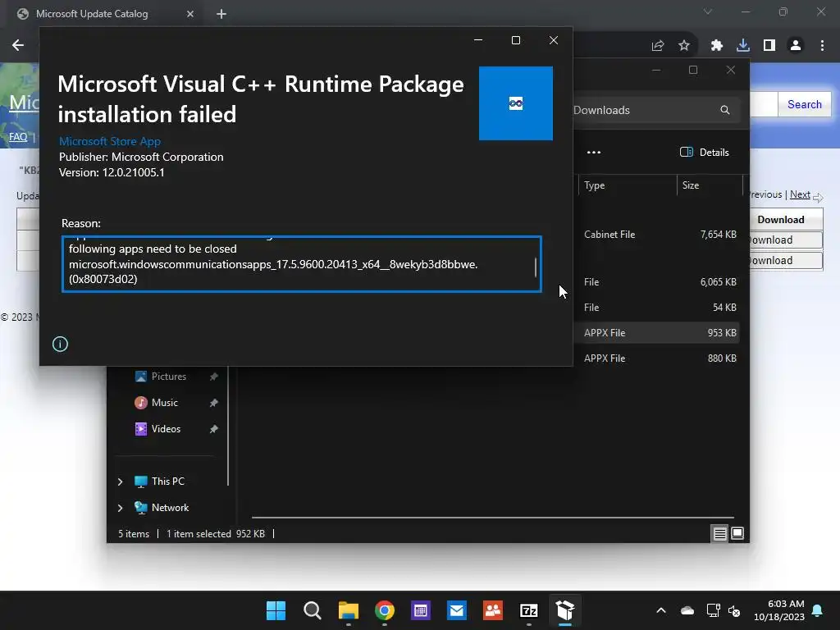Open Chrome downloads arrow icon
The height and width of the screenshot is (630, 840).
click(x=743, y=46)
